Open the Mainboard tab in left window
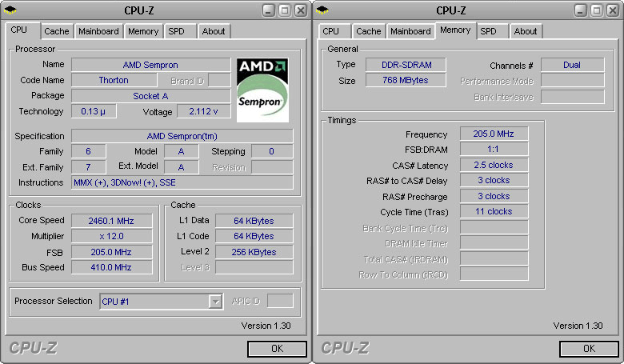This screenshot has height=364, width=624. pos(98,31)
